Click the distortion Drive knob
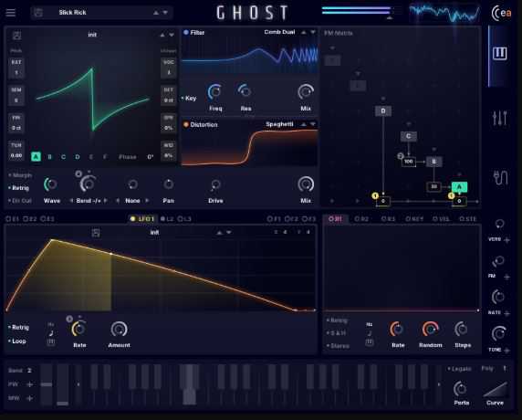Image resolution: width=522 pixels, height=420 pixels. (215, 184)
